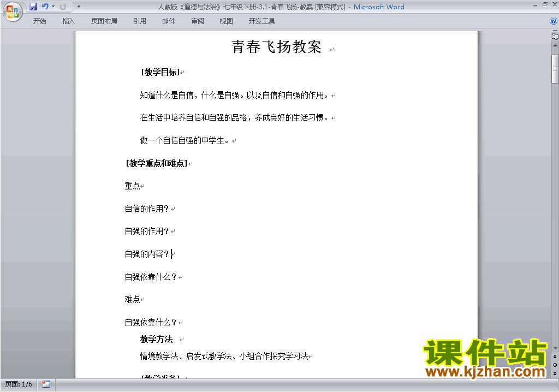This screenshot has height=392, width=559.
Task: Open Customize Quick Access Toolbar dropdown
Action: 79,7
